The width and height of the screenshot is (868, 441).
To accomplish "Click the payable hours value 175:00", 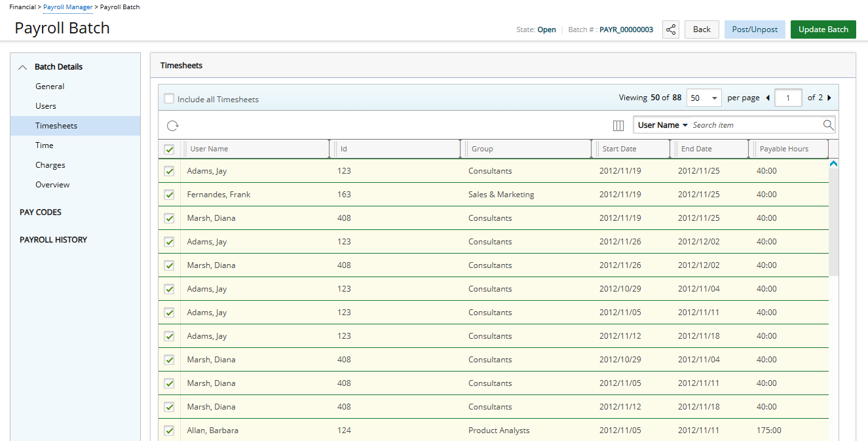I will [769, 431].
